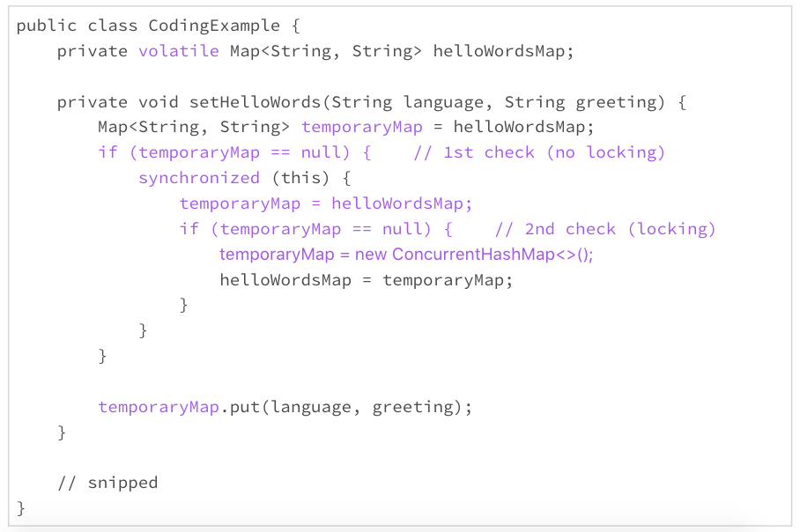Click the put method call
800x532 pixels.
point(244,407)
